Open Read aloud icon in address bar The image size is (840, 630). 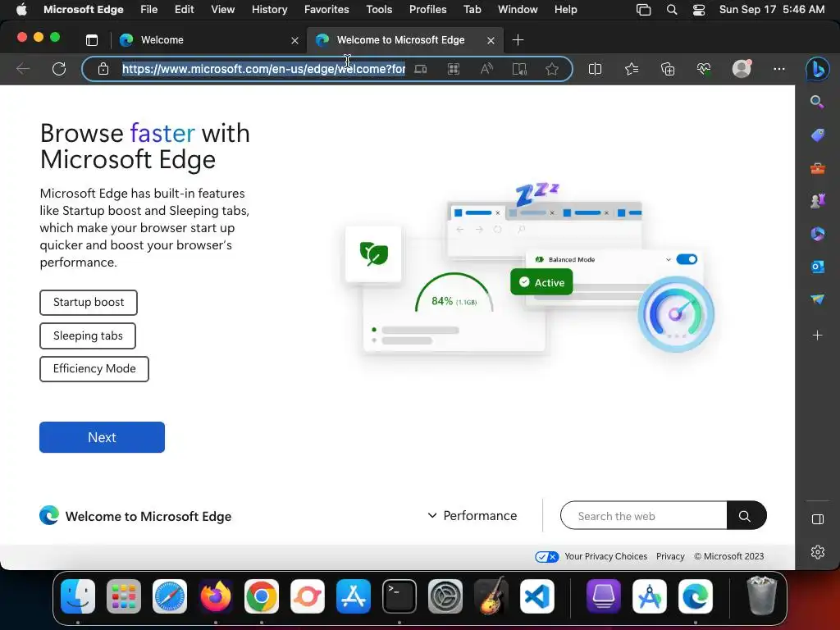486,69
